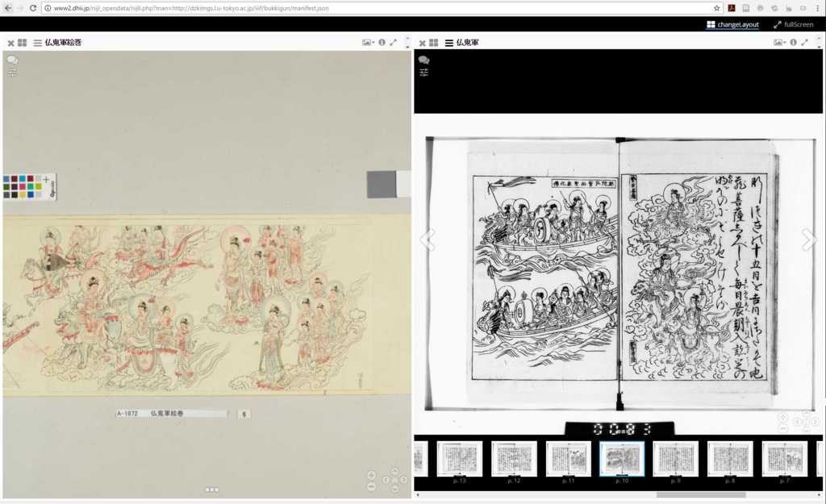Select thumbnail p. 9
826x504 pixels.
coord(676,459)
